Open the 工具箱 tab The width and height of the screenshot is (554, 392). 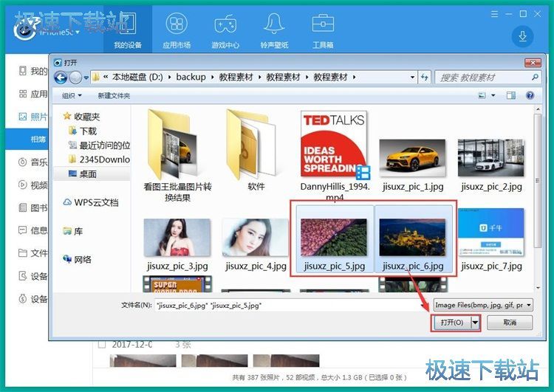tap(323, 30)
